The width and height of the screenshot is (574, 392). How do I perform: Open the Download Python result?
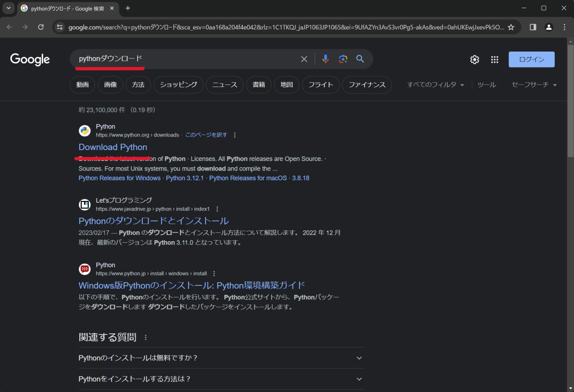[x=113, y=147]
